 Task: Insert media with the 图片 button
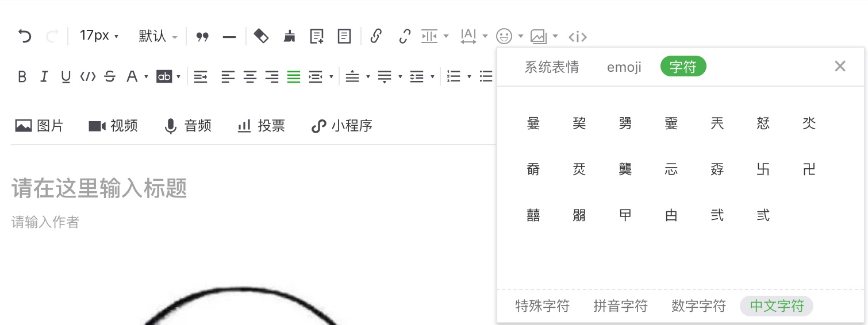39,126
